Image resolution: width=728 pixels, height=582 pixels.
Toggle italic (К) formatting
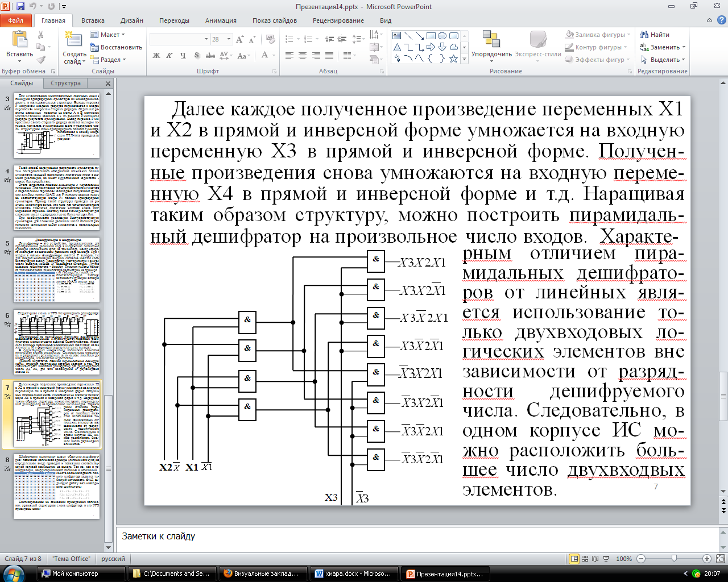pos(169,56)
